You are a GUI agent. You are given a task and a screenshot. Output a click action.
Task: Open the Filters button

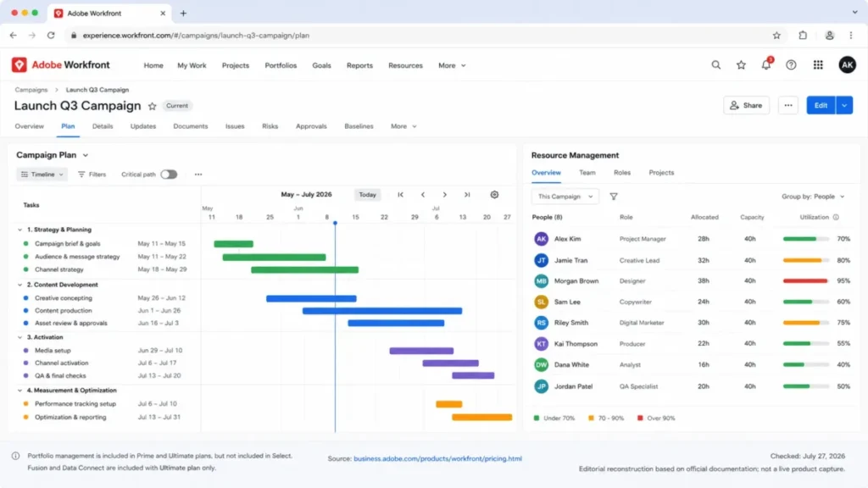(x=92, y=175)
